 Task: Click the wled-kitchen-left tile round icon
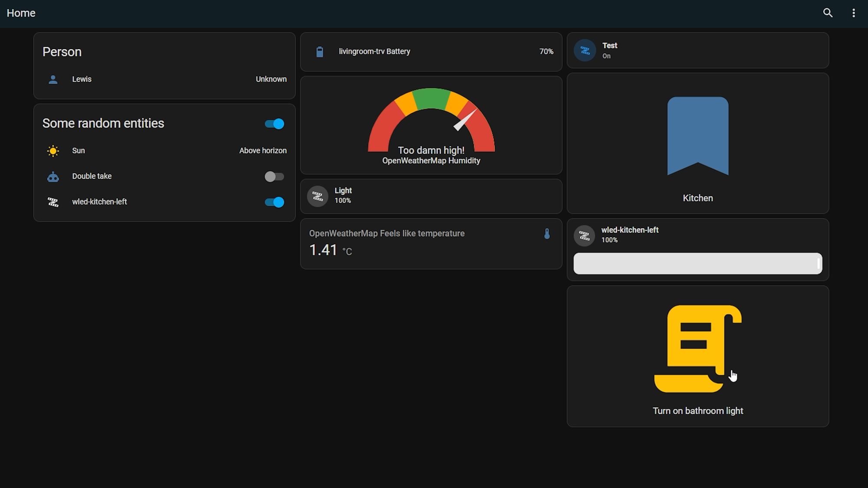[x=584, y=236]
